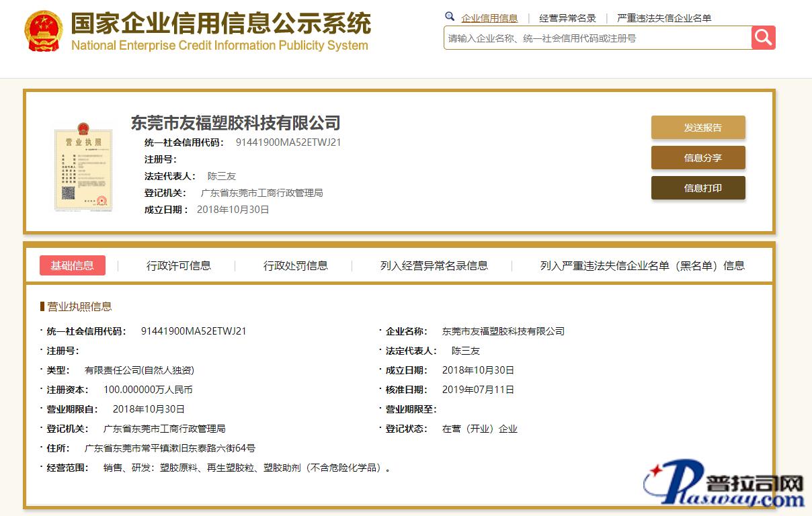This screenshot has width=812, height=516.
Task: Click the small magnifier icon beside 企业信用信息
Action: (x=450, y=17)
